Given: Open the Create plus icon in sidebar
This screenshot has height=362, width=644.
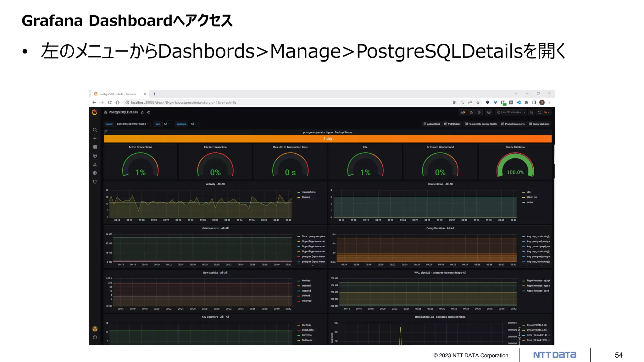Looking at the screenshot, I should (x=95, y=138).
